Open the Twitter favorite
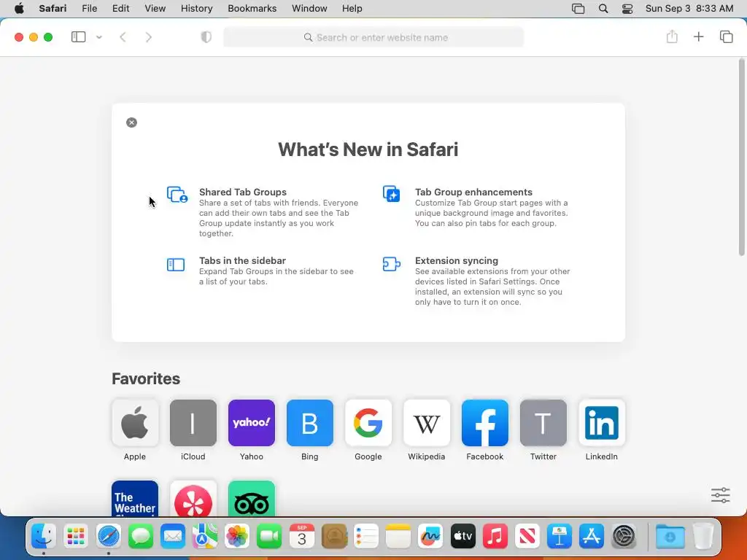Screen dimensions: 747x560 543,423
